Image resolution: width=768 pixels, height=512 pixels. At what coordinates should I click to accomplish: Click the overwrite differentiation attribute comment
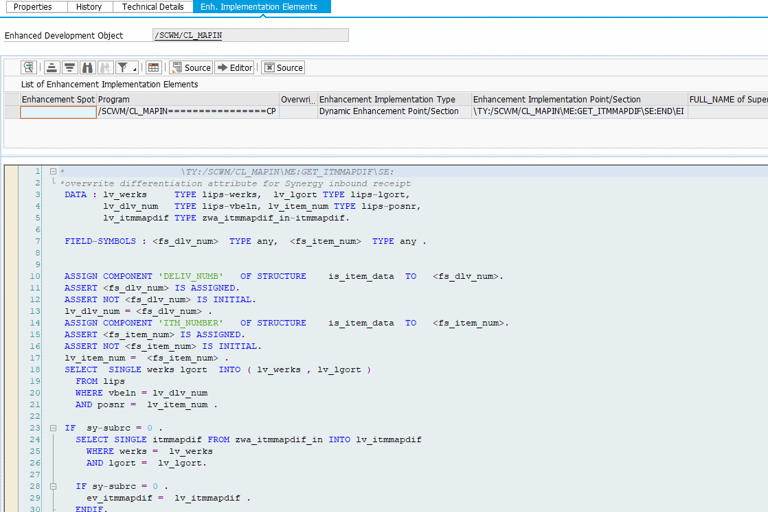point(236,184)
